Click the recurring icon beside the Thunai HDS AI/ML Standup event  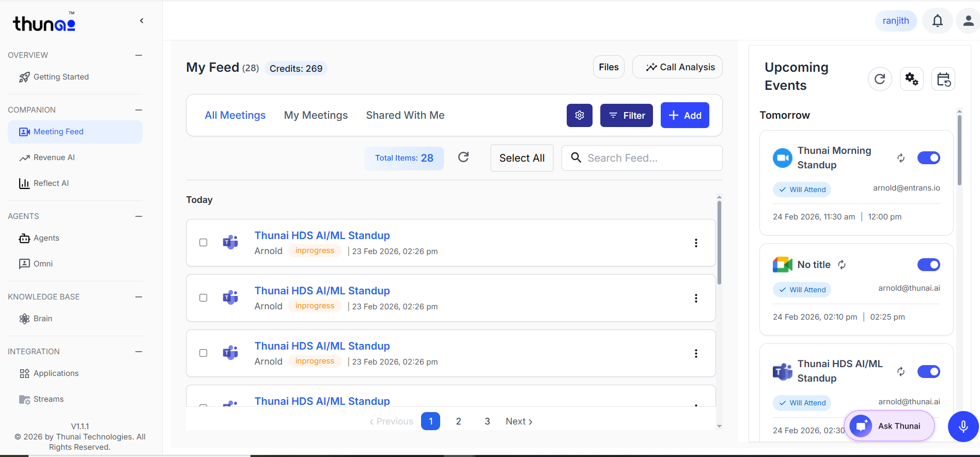coord(901,372)
